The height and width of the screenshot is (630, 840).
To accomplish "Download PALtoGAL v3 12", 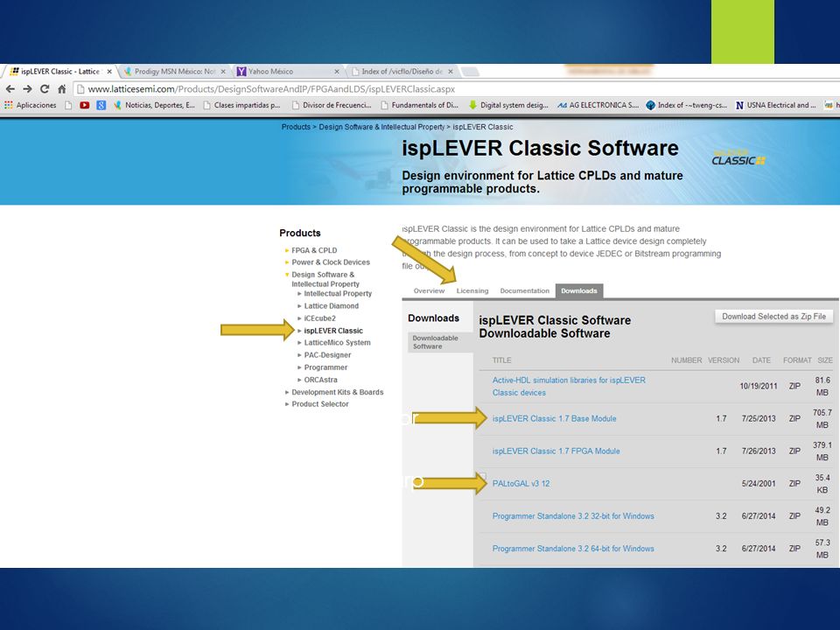I will [x=521, y=483].
